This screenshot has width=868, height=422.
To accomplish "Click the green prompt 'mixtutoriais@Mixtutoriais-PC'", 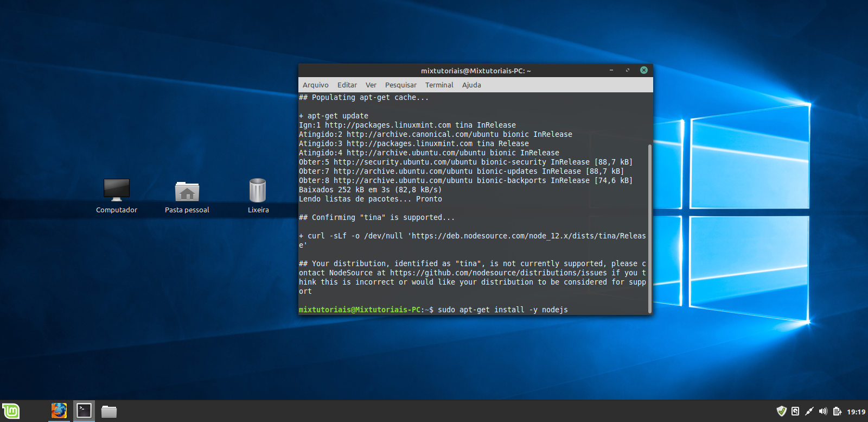I will pos(360,310).
